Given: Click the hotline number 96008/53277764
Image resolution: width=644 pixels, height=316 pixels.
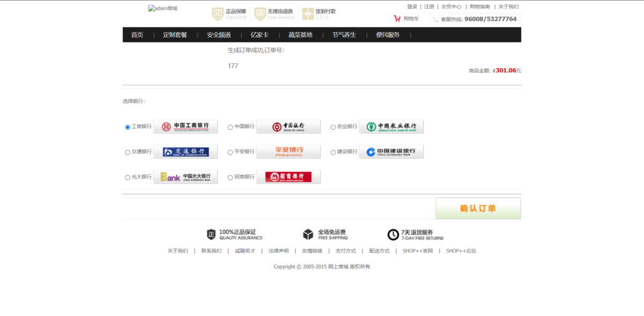Looking at the screenshot, I should (491, 19).
